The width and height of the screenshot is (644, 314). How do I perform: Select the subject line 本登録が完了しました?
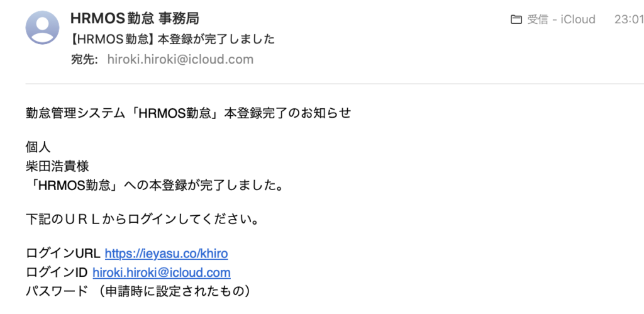coord(173,39)
